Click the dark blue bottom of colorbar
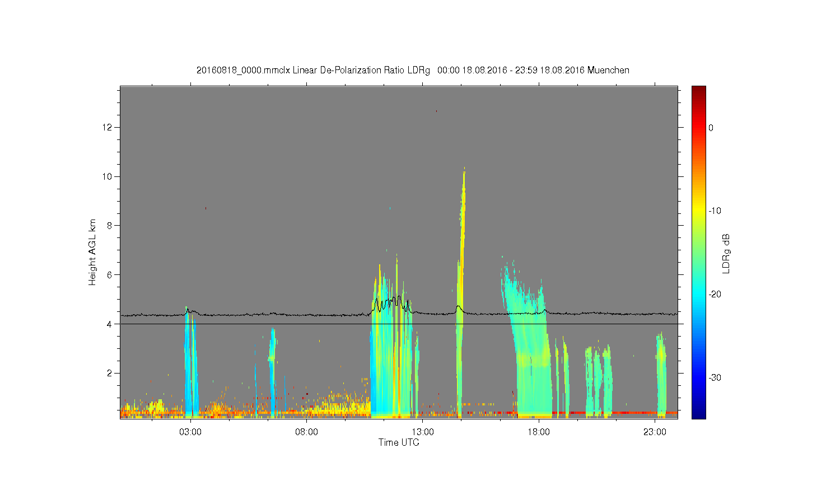 click(x=699, y=413)
